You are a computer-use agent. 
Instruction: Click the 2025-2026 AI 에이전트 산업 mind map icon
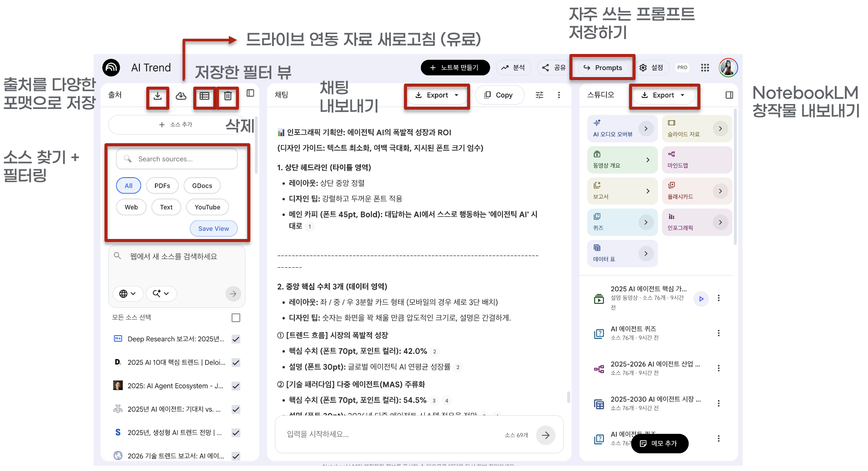tap(599, 369)
